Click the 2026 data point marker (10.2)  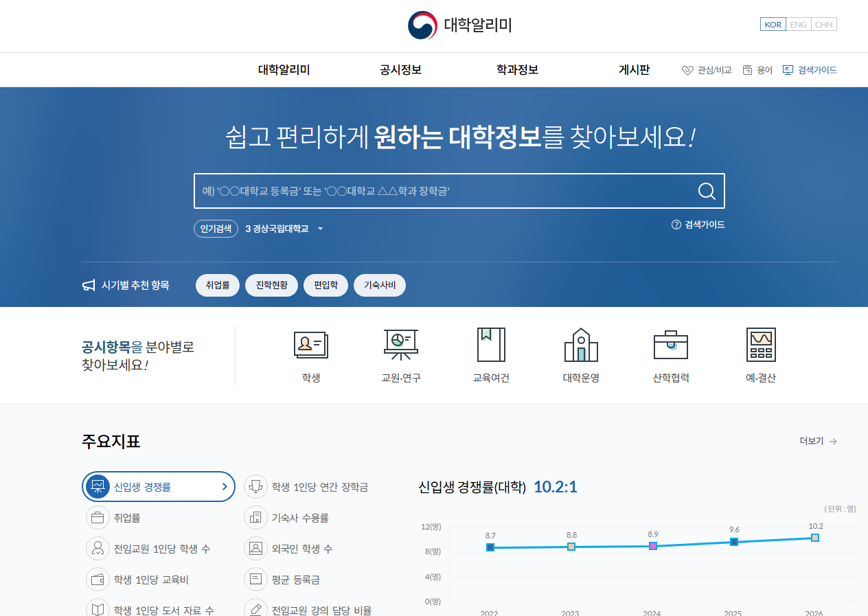pyautogui.click(x=815, y=538)
